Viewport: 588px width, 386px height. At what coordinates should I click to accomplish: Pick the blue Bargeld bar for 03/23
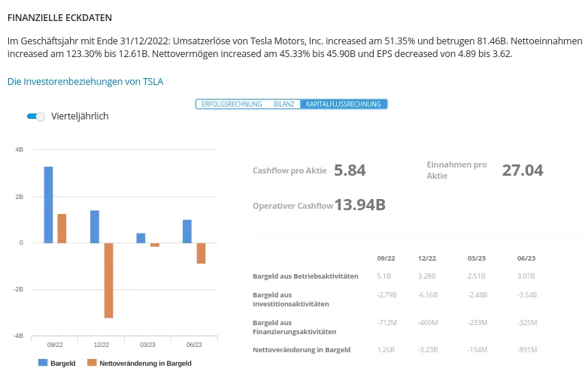[x=141, y=238]
